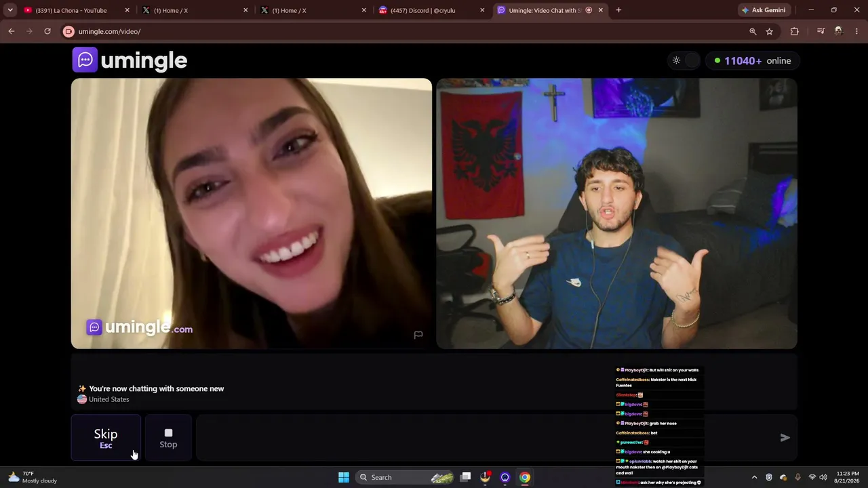Stop the current video chat
Image resolution: width=868 pixels, height=488 pixels.
click(x=168, y=438)
